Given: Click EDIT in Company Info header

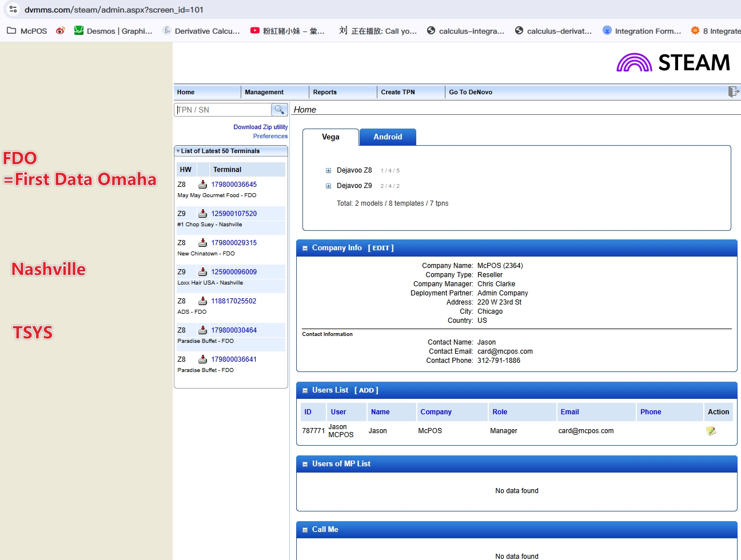Looking at the screenshot, I should pyautogui.click(x=381, y=248).
